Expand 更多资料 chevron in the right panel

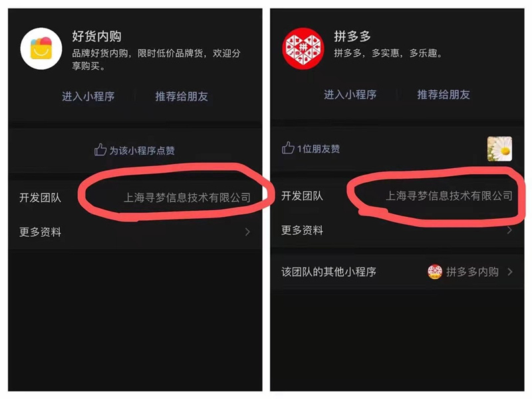(x=509, y=230)
